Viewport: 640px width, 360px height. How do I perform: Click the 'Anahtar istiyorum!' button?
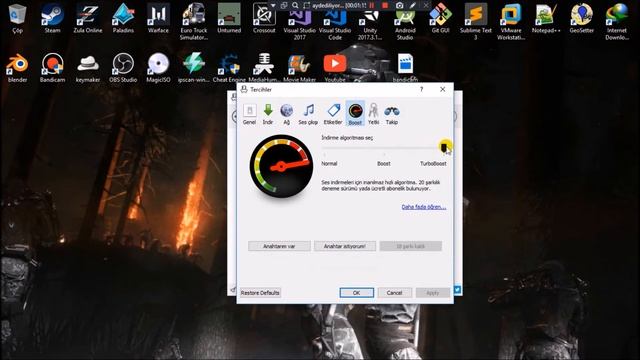click(345, 246)
